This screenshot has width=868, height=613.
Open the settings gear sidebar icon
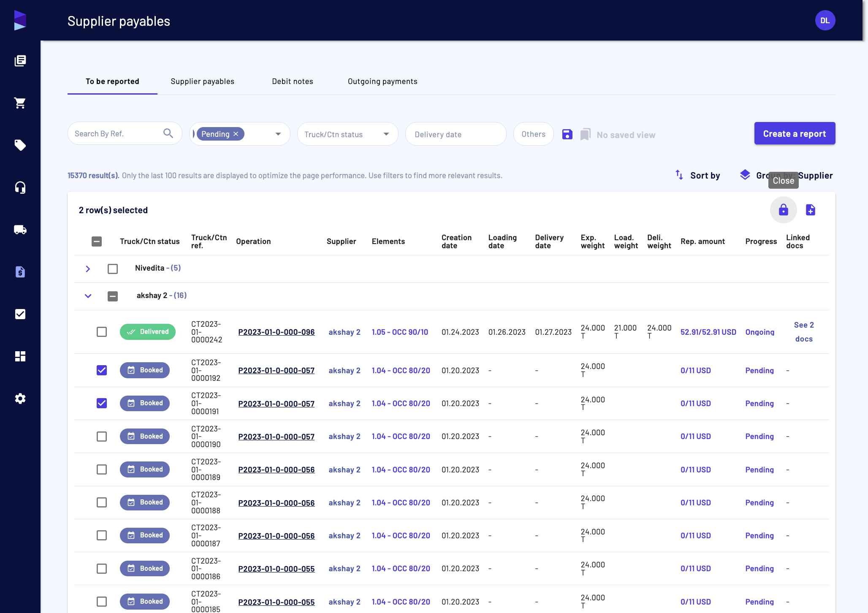point(20,399)
